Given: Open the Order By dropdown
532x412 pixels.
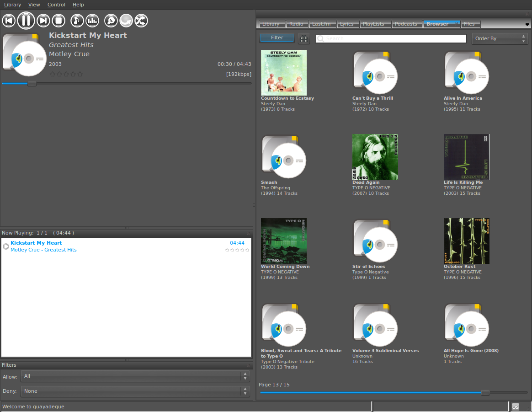Looking at the screenshot, I should click(x=496, y=38).
